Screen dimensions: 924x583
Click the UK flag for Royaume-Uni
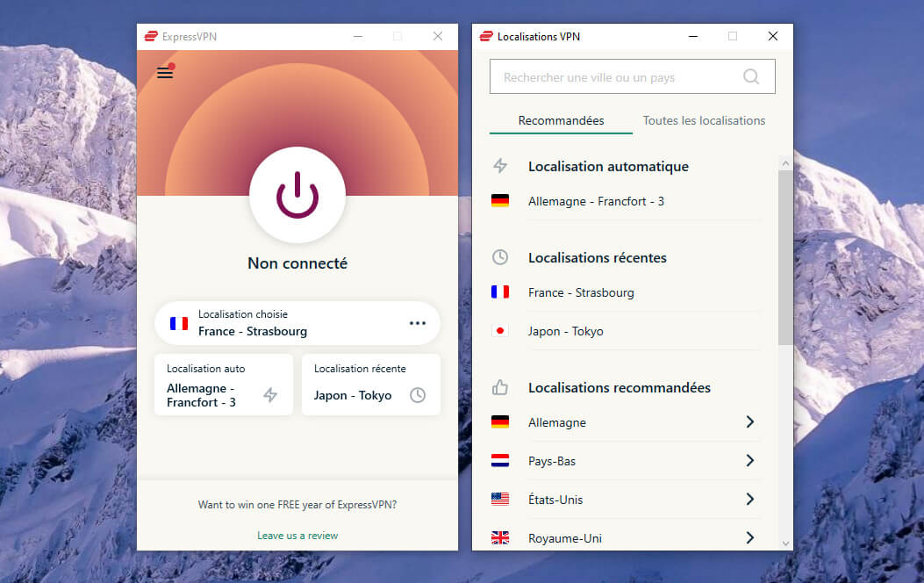pos(499,537)
